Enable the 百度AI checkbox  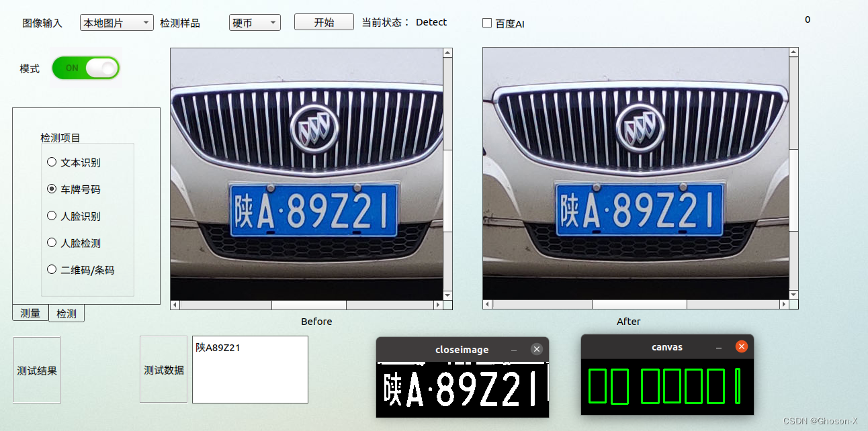pyautogui.click(x=487, y=23)
